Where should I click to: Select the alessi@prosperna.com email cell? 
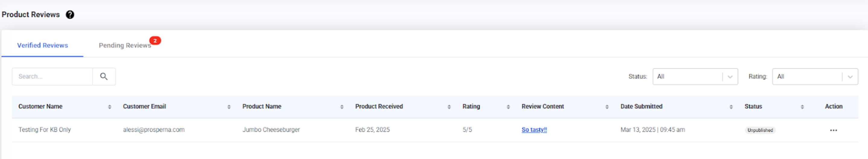154,130
